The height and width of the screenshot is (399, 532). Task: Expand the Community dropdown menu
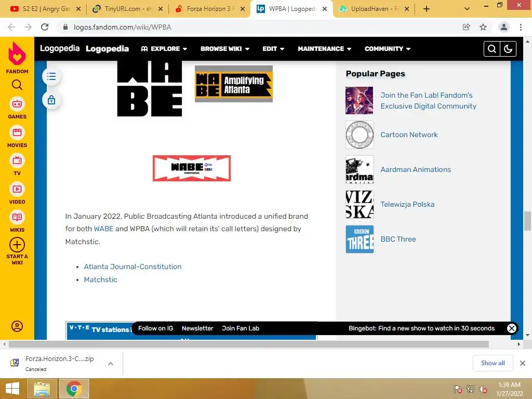(388, 49)
